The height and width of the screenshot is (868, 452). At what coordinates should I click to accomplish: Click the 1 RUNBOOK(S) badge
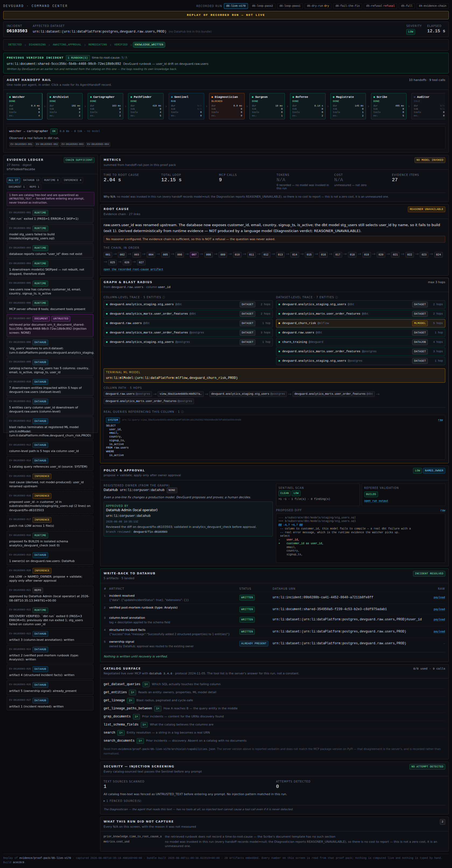point(78,58)
